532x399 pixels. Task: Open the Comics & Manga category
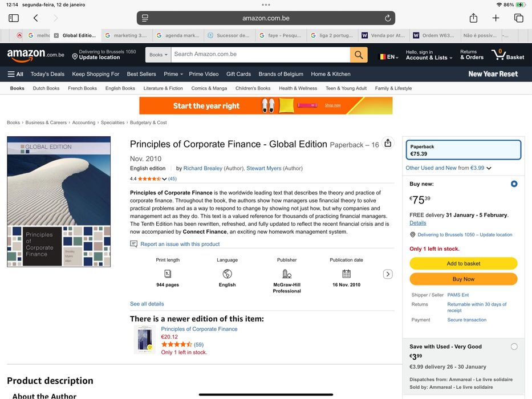(x=209, y=88)
